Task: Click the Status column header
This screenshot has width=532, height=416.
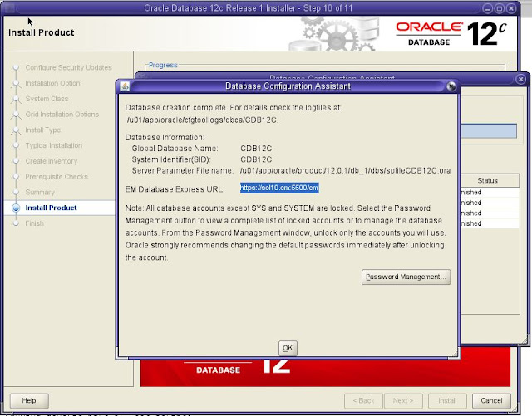Action: [x=488, y=180]
